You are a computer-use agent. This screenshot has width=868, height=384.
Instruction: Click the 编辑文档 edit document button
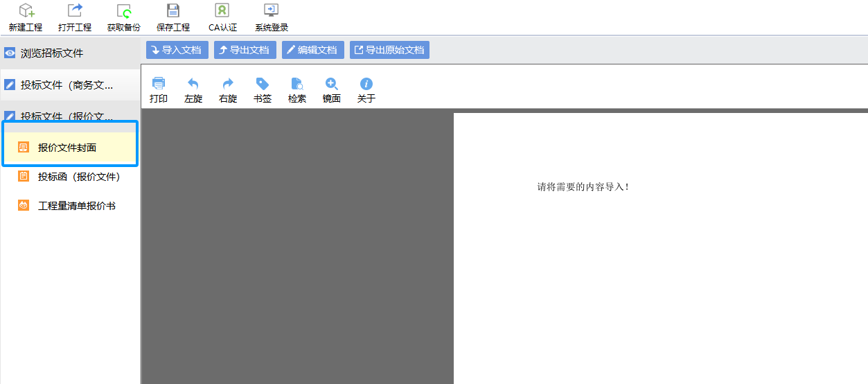(x=313, y=50)
